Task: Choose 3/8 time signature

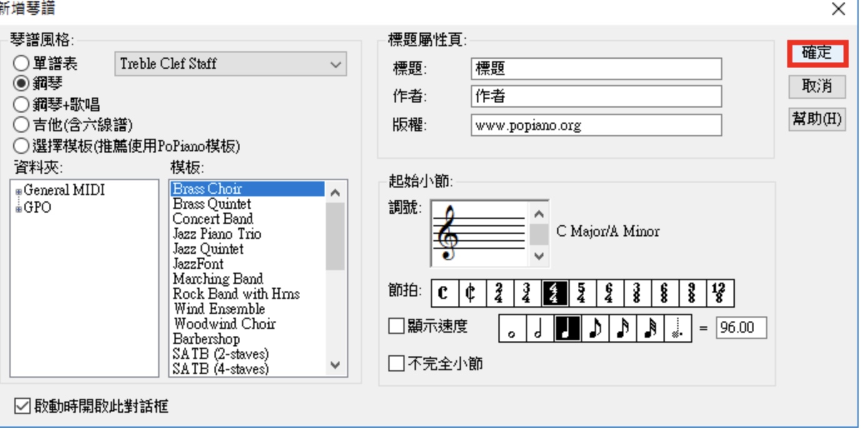Action: click(x=637, y=293)
